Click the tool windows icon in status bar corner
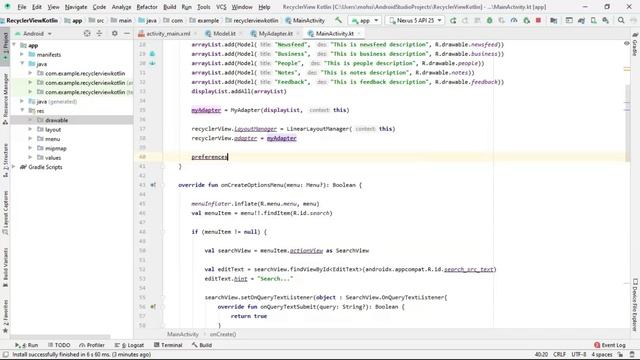This screenshot has width=640, height=360. [5, 354]
